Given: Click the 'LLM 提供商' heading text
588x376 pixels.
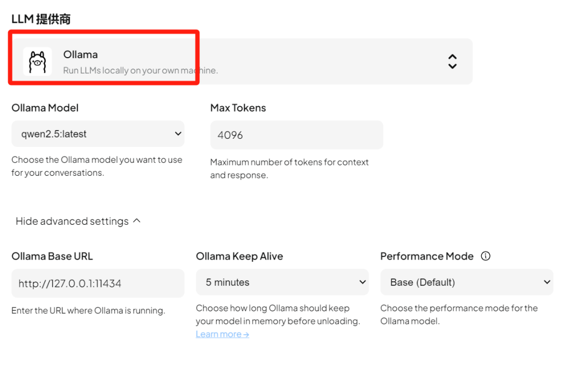Looking at the screenshot, I should [x=41, y=19].
